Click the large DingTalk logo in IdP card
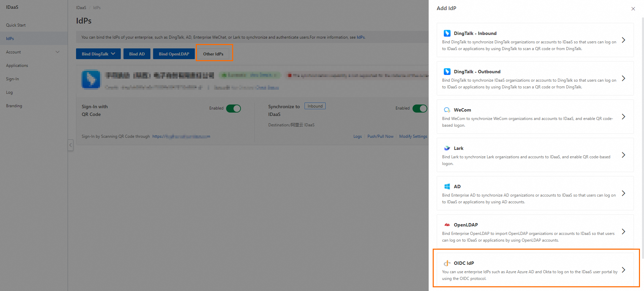The width and height of the screenshot is (644, 291). [x=91, y=79]
